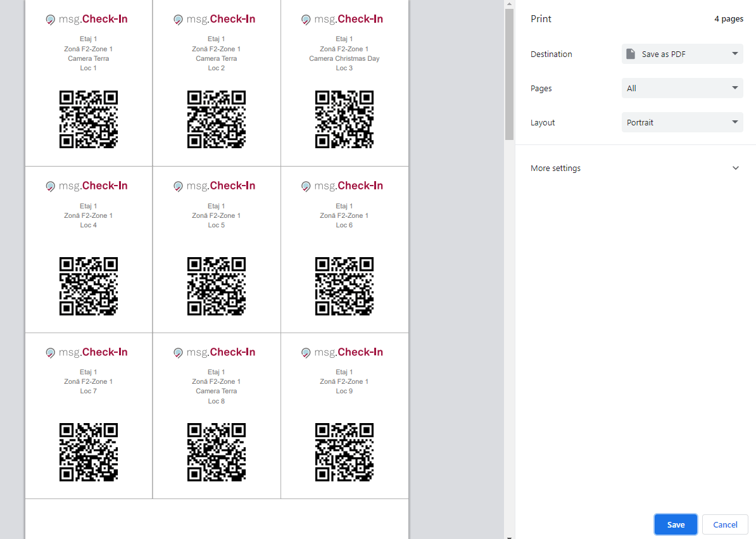
Task: Open the Layout dropdown set to Portrait
Action: pyautogui.click(x=682, y=122)
